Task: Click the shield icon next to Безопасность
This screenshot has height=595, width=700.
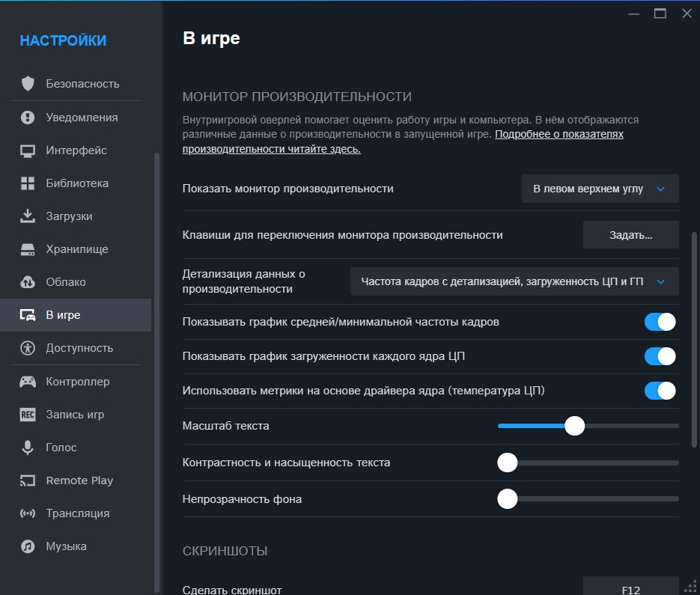Action: [28, 84]
